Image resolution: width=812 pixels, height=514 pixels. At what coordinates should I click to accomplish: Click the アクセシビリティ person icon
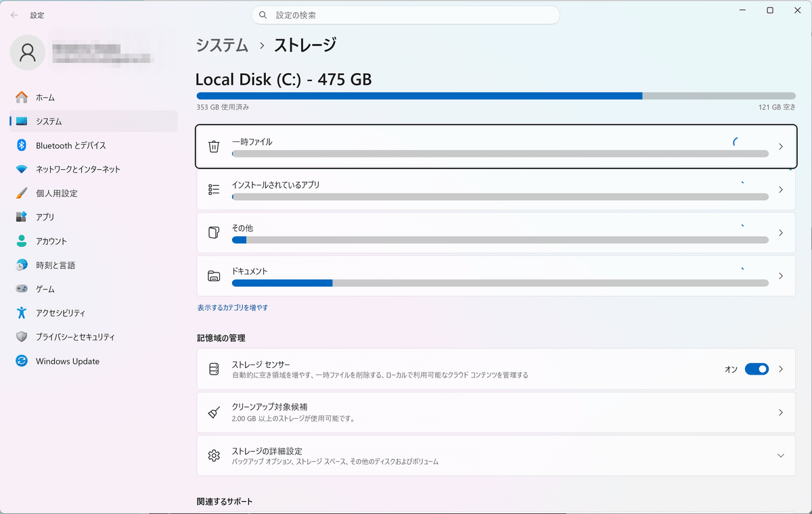22,312
